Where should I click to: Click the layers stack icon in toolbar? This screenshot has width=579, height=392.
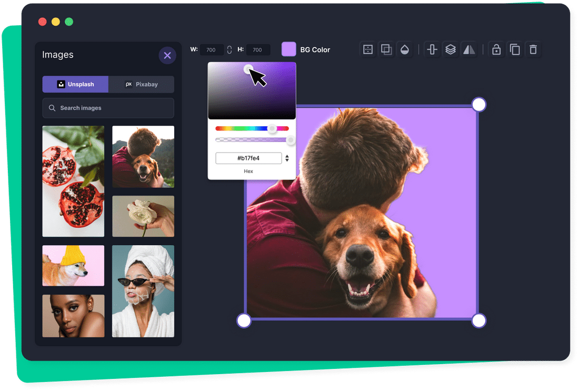tap(450, 49)
